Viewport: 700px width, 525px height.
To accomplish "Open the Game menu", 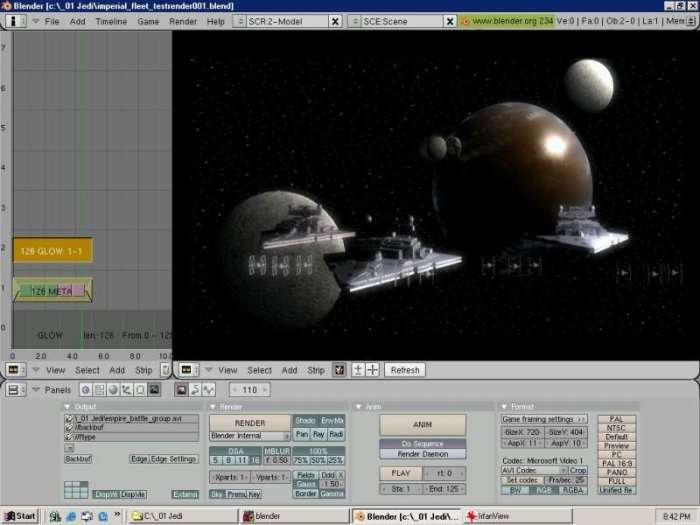I will [x=148, y=21].
